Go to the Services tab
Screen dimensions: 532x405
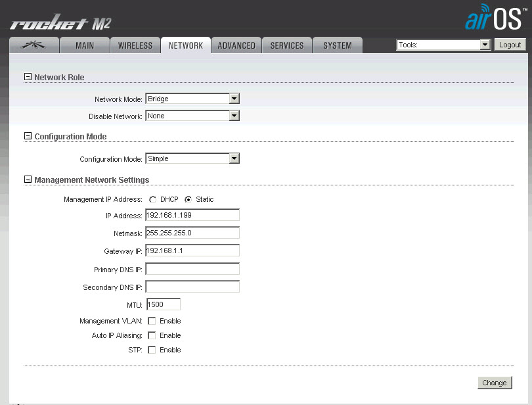coord(287,45)
